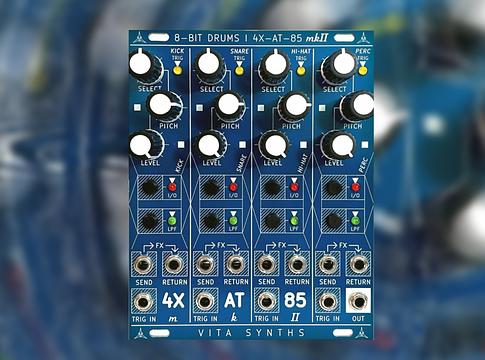Click the Snare channel SEND jack
The image size is (485, 360).
point(205,264)
